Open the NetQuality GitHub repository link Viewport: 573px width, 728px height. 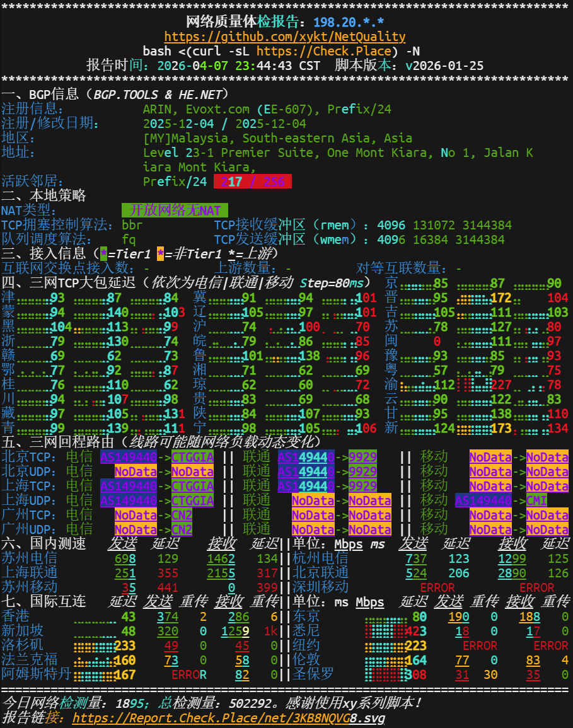point(286,37)
